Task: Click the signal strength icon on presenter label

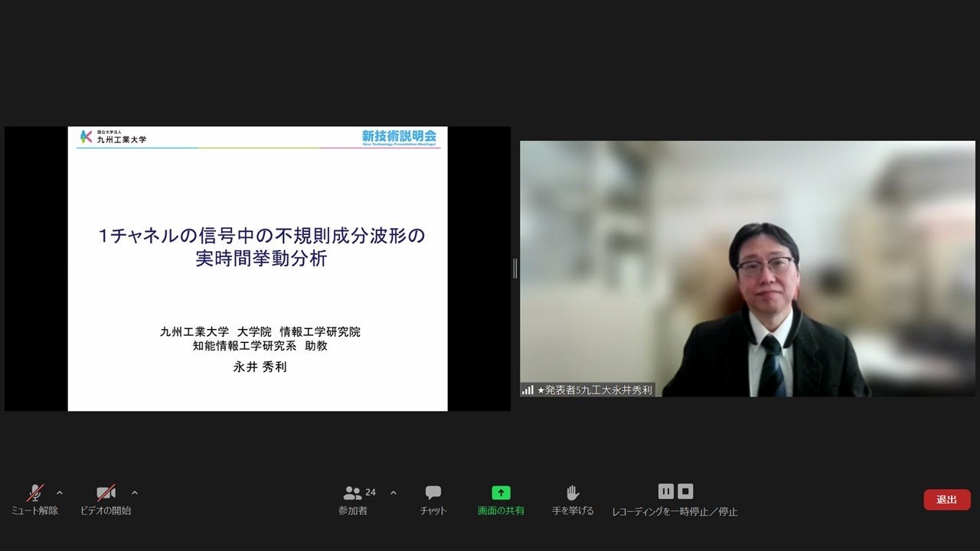Action: 528,390
